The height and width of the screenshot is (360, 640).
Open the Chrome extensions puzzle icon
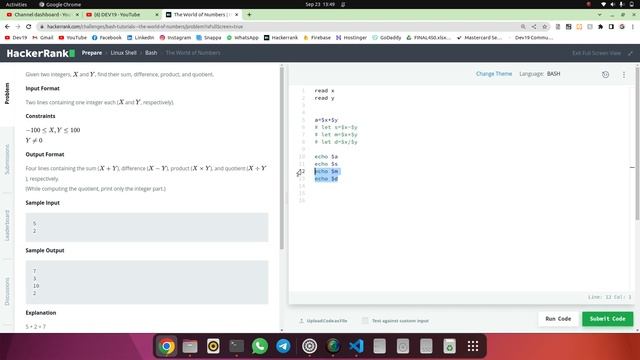pyautogui.click(x=600, y=27)
